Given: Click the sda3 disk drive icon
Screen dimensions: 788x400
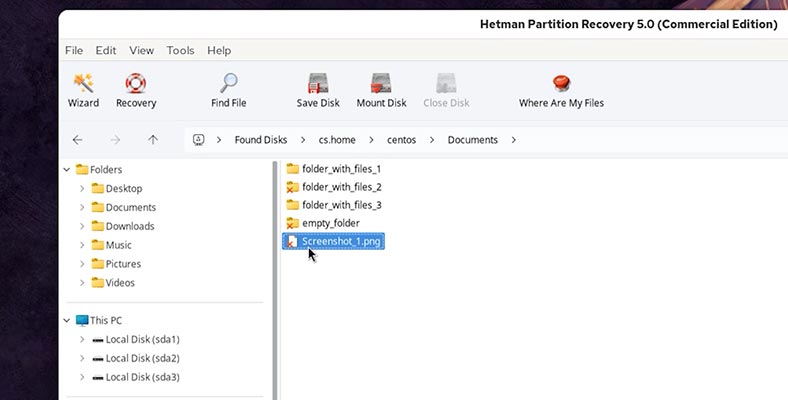Looking at the screenshot, I should coord(98,377).
